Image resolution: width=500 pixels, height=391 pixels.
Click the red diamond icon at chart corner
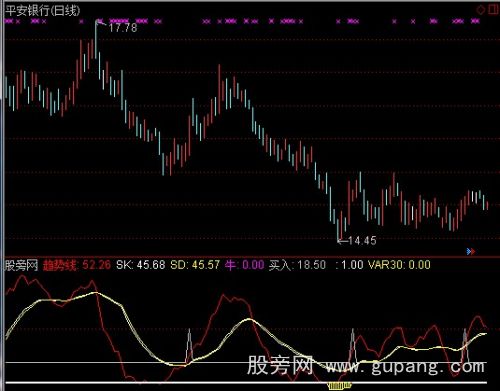click(481, 10)
